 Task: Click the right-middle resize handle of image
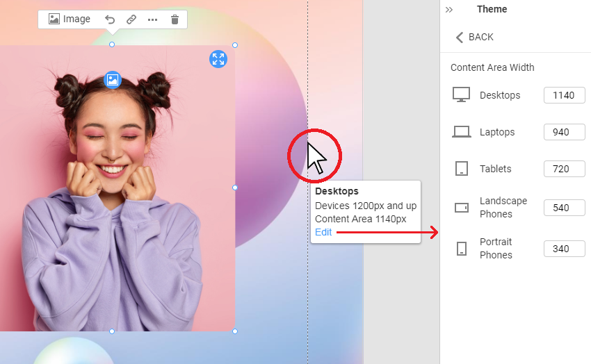click(235, 188)
